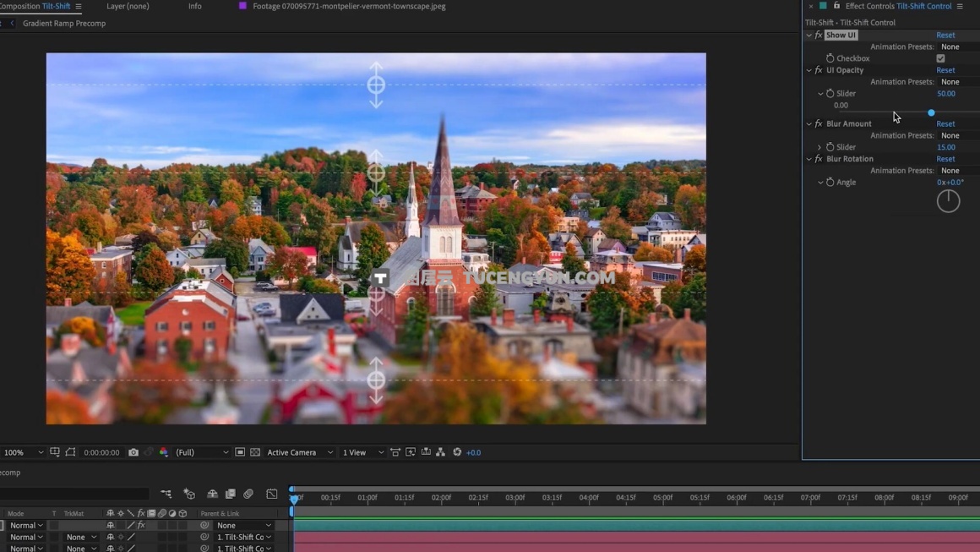Open the graph editor icon

pyautogui.click(x=272, y=494)
